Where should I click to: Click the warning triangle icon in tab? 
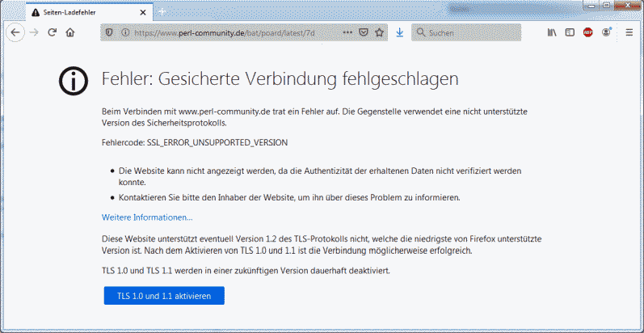36,13
